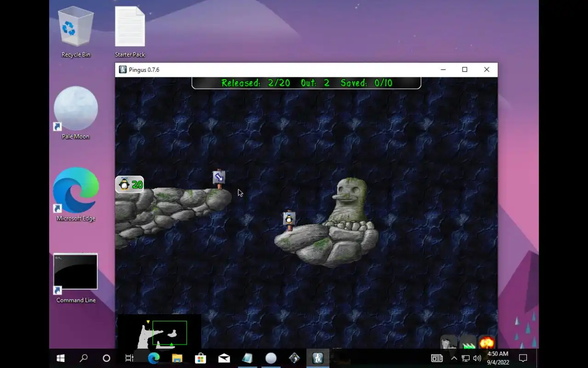
Task: Click the penguin signpost on the island
Action: click(289, 220)
